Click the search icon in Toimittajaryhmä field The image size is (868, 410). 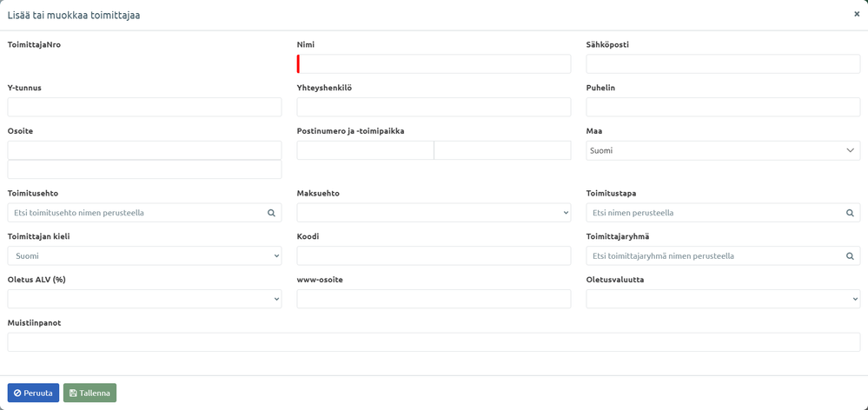coord(850,256)
